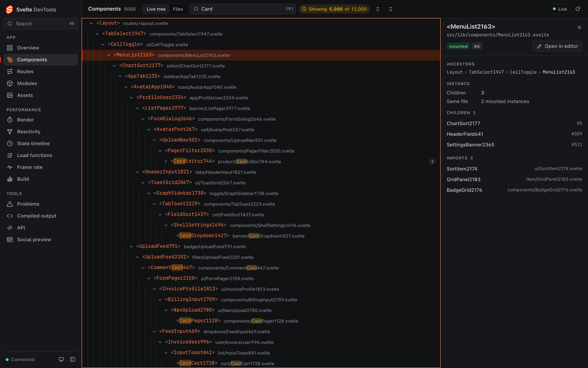Click TabSelect1947 in the ancestors breadcrumb
The width and height of the screenshot is (588, 368).
[x=486, y=72]
